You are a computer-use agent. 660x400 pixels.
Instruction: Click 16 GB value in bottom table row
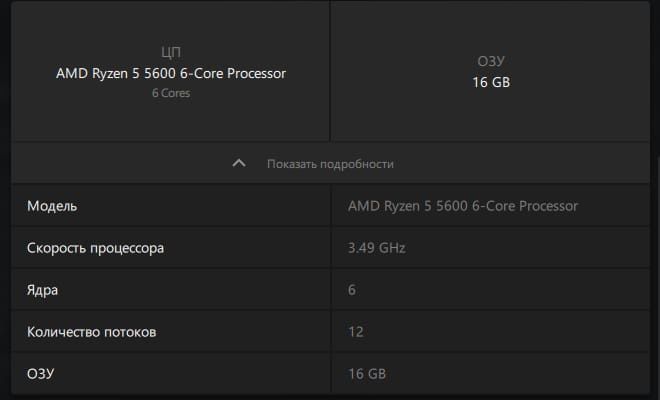[367, 374]
